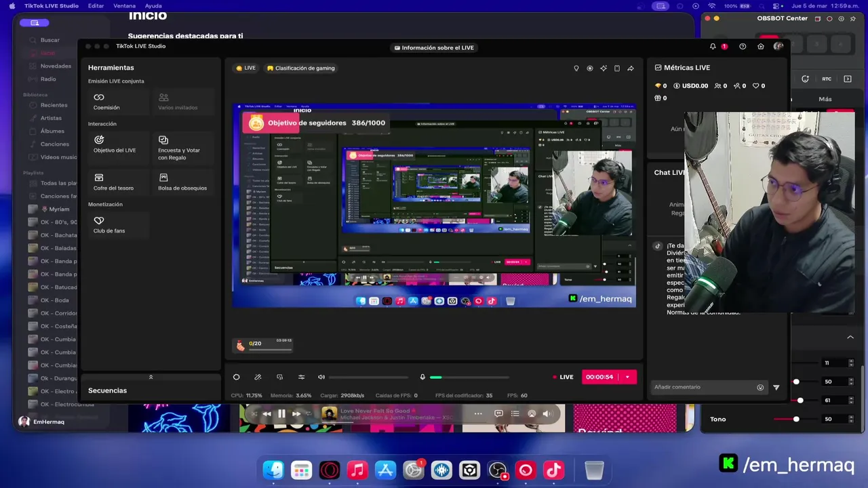Open the Coemisión tool
This screenshot has height=488, width=868.
[x=117, y=102]
